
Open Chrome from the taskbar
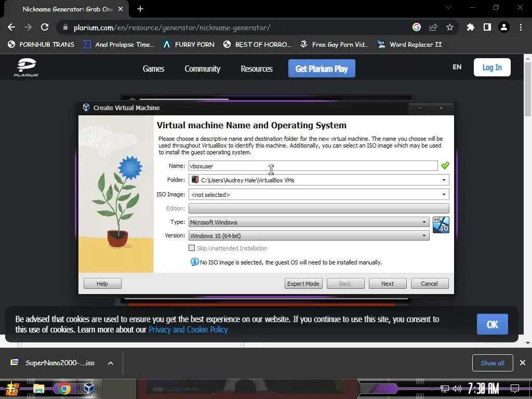(x=64, y=389)
